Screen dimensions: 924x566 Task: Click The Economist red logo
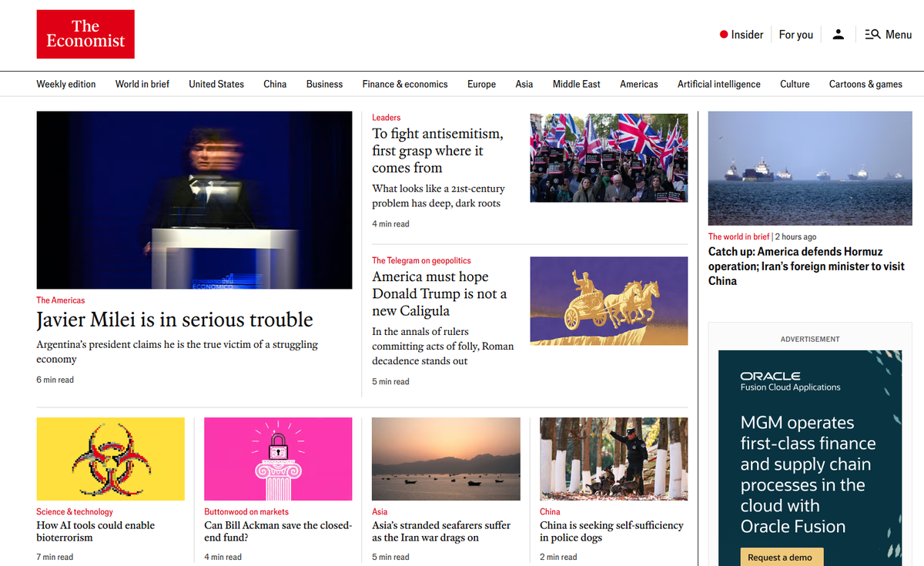coord(85,34)
